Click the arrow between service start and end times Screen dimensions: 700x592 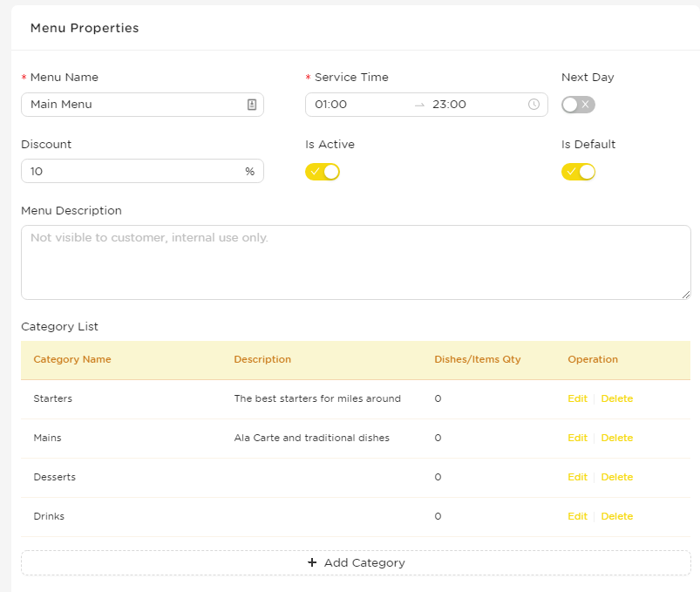[419, 105]
